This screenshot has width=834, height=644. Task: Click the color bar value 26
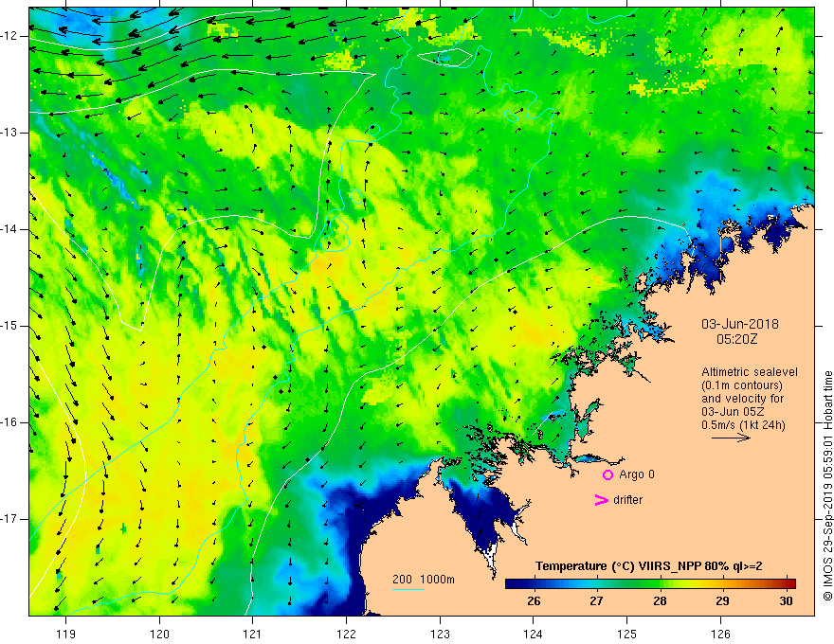tap(534, 601)
